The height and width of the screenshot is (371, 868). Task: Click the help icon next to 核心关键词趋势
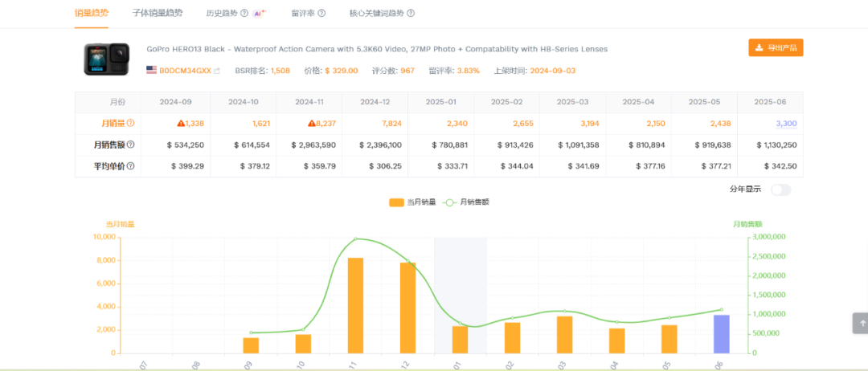(x=410, y=13)
